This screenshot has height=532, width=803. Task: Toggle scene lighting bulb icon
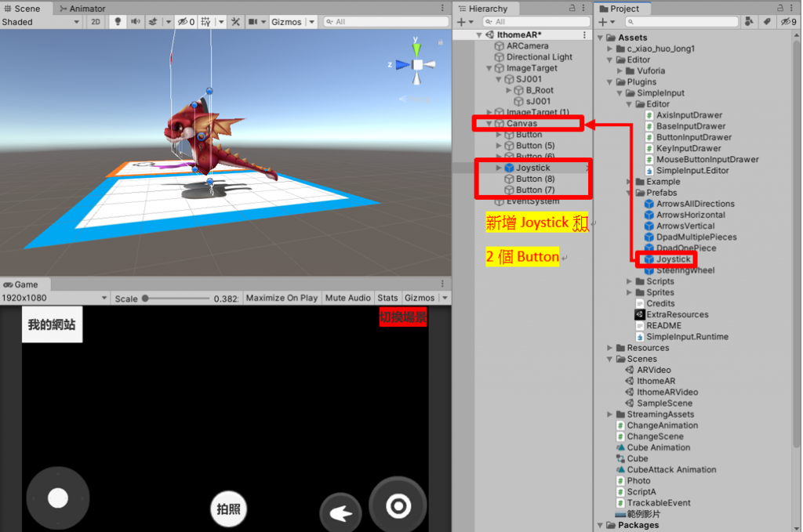(118, 21)
